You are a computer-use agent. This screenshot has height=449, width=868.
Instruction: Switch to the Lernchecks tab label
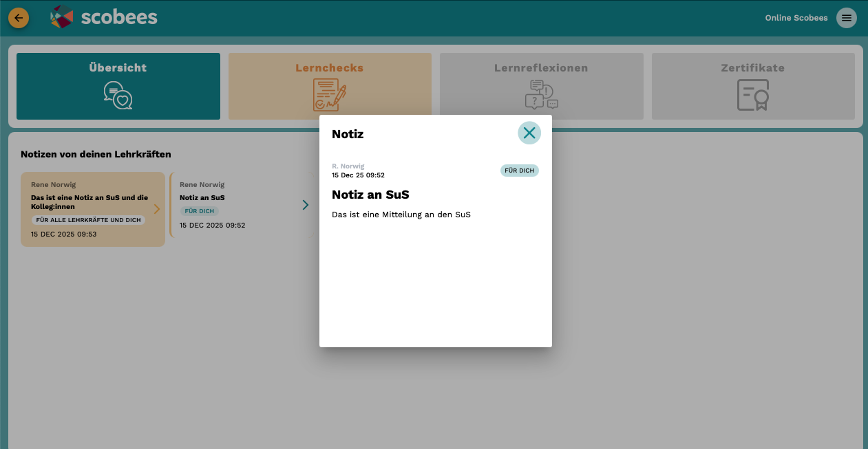[x=329, y=68]
